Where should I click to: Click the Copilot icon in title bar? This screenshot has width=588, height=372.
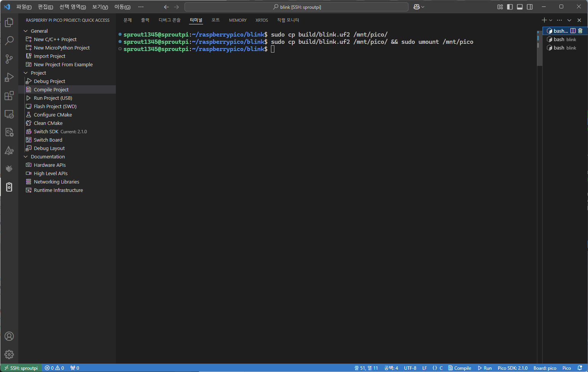click(x=417, y=7)
